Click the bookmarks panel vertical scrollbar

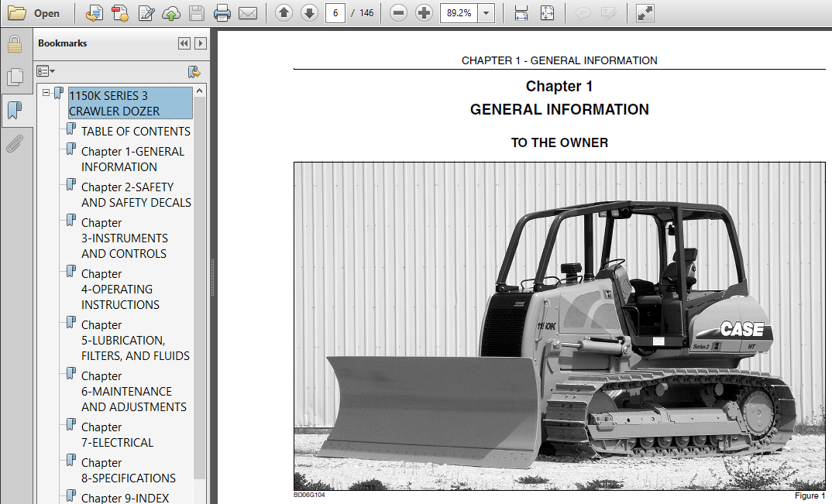tap(200, 289)
